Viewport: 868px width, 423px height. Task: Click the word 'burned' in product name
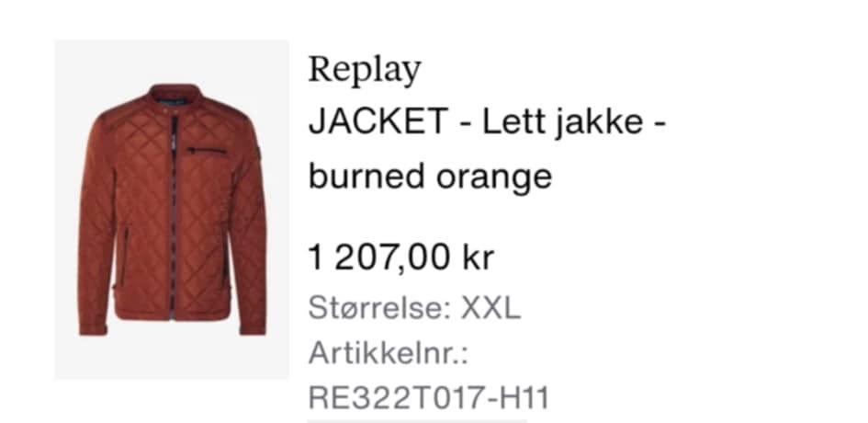pyautogui.click(x=367, y=176)
